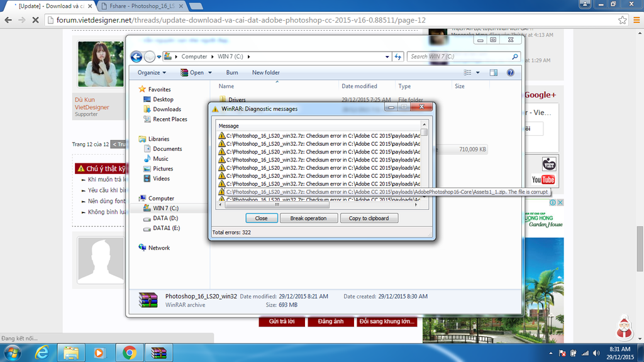Toggle the Explorer preview pane icon
This screenshot has width=644, height=362.
[x=494, y=73]
